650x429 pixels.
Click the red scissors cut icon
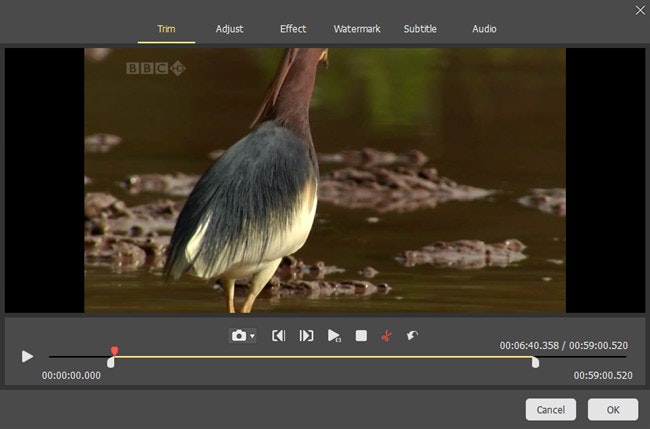pyautogui.click(x=386, y=336)
